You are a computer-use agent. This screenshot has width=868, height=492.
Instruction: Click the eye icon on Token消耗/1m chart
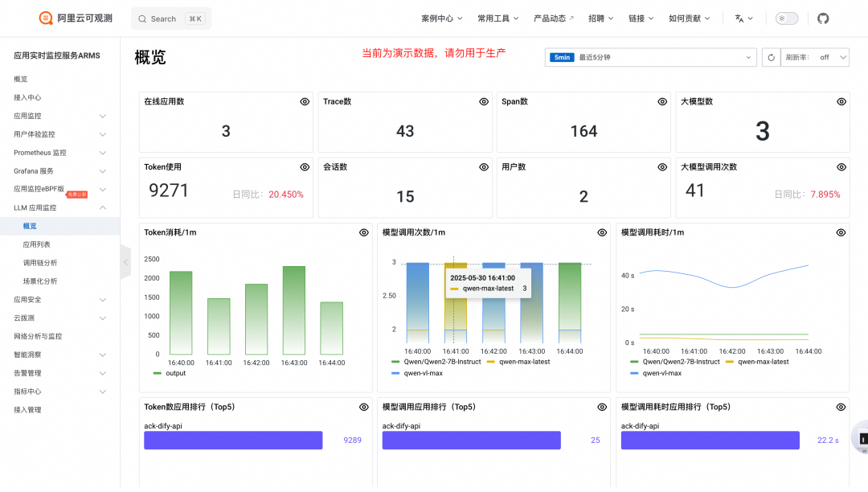pyautogui.click(x=363, y=232)
